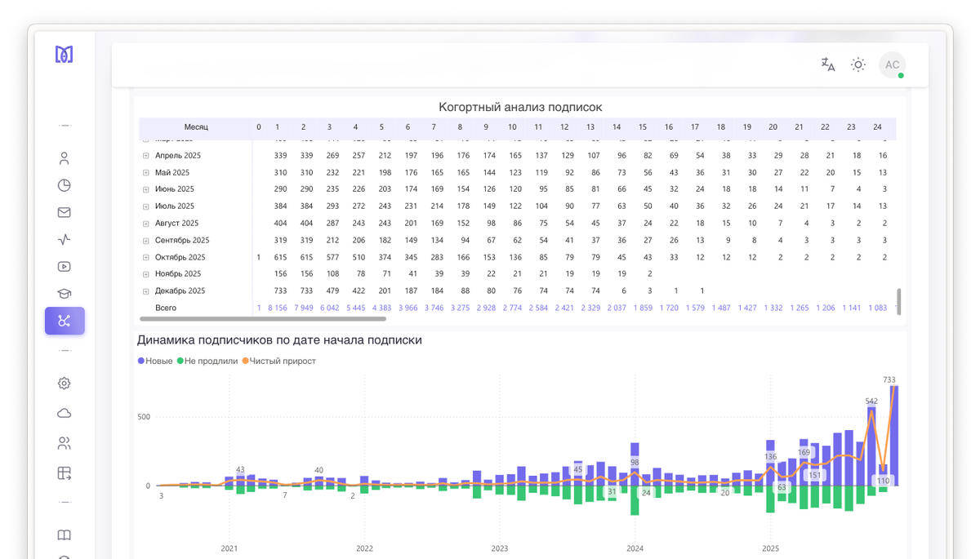The image size is (980, 559).
Task: Open the video play sidebar icon
Action: pyautogui.click(x=65, y=266)
